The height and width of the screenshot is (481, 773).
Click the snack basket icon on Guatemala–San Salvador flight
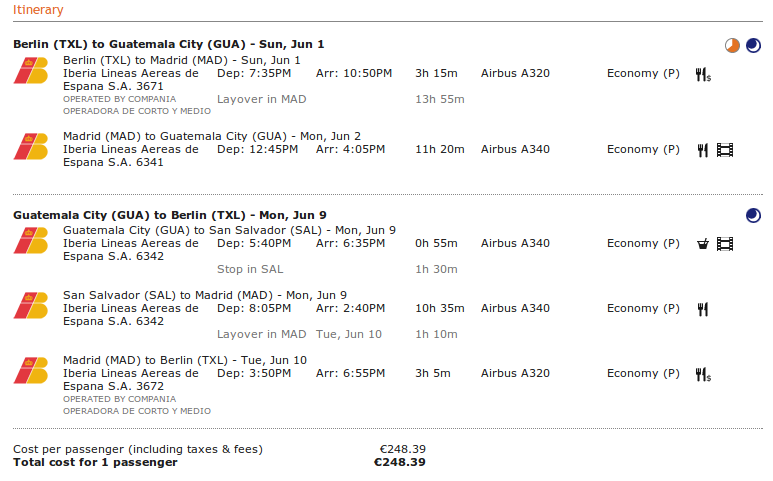tap(703, 244)
